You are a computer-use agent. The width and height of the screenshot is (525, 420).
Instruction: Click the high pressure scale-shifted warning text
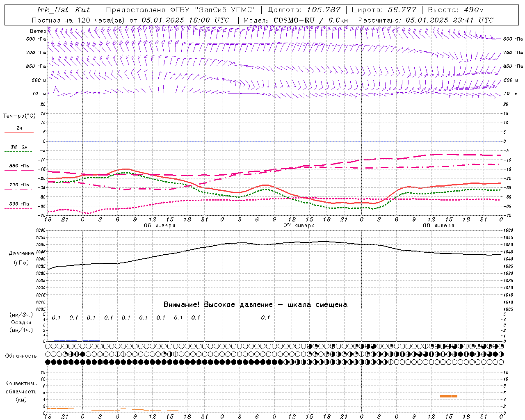pyautogui.click(x=256, y=304)
